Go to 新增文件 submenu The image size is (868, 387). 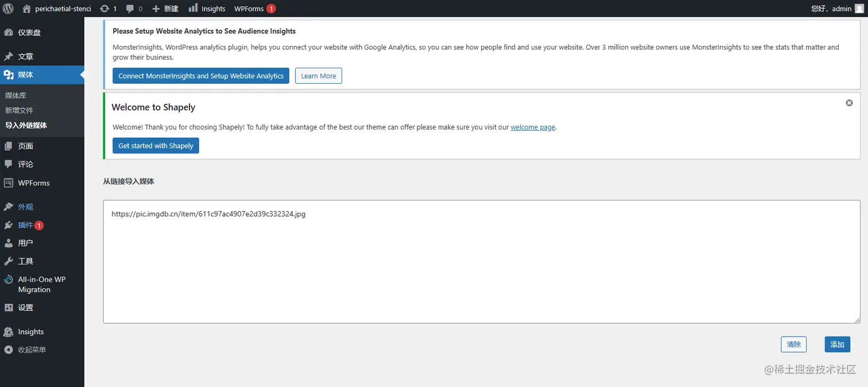[x=20, y=110]
